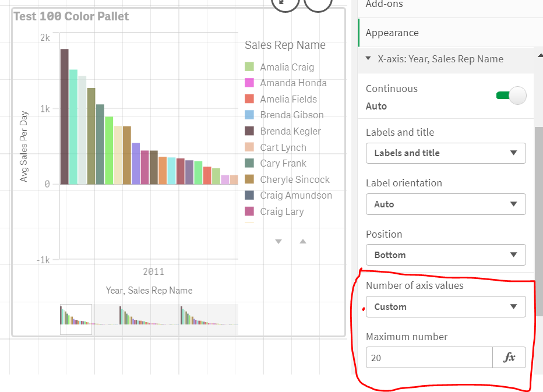This screenshot has height=392, width=543.
Task: Open the Label orientation dropdown
Action: [x=446, y=204]
